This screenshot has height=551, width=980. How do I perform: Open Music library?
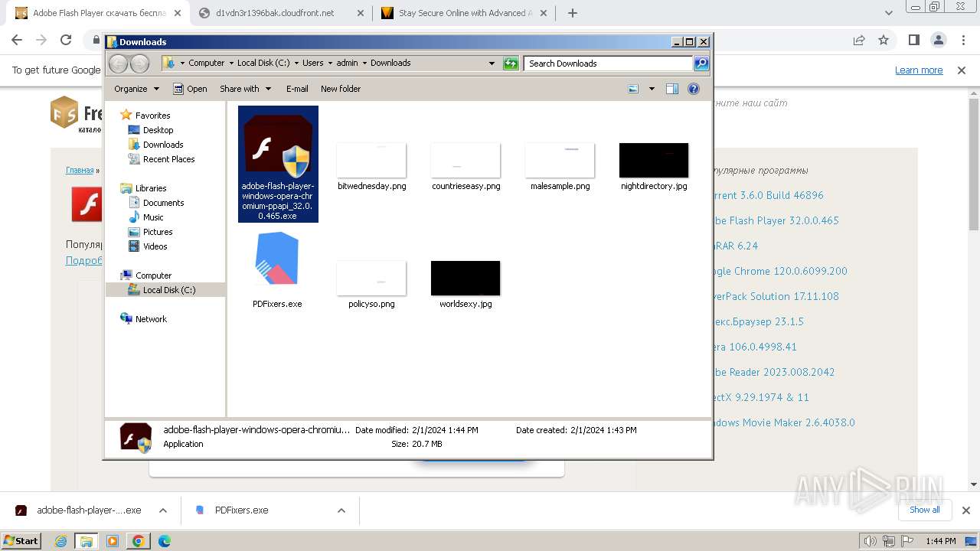(153, 217)
